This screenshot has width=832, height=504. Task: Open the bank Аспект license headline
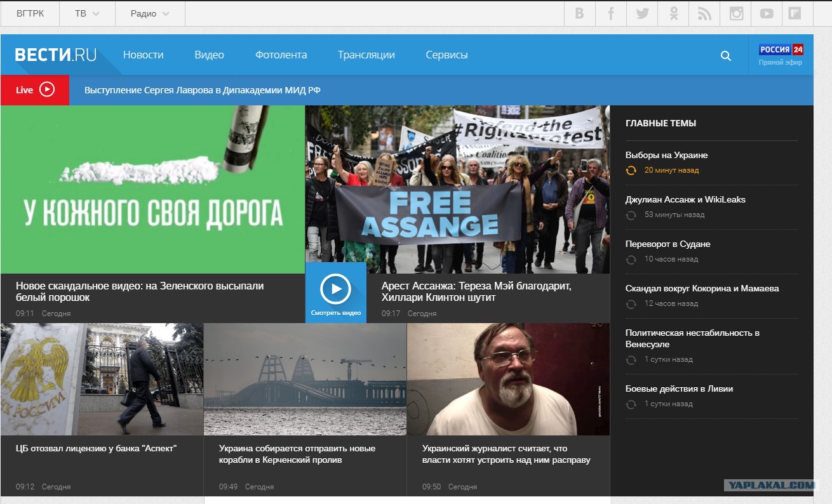tap(96, 448)
